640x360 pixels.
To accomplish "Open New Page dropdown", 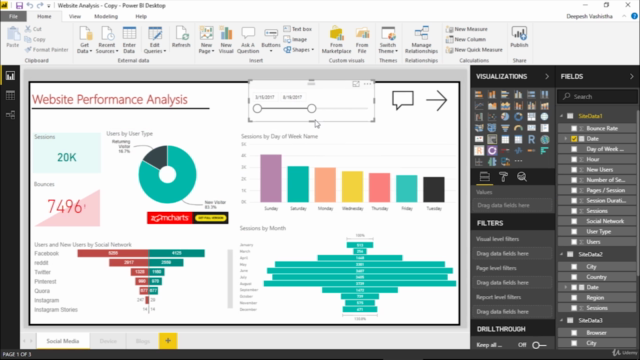I will tap(206, 40).
